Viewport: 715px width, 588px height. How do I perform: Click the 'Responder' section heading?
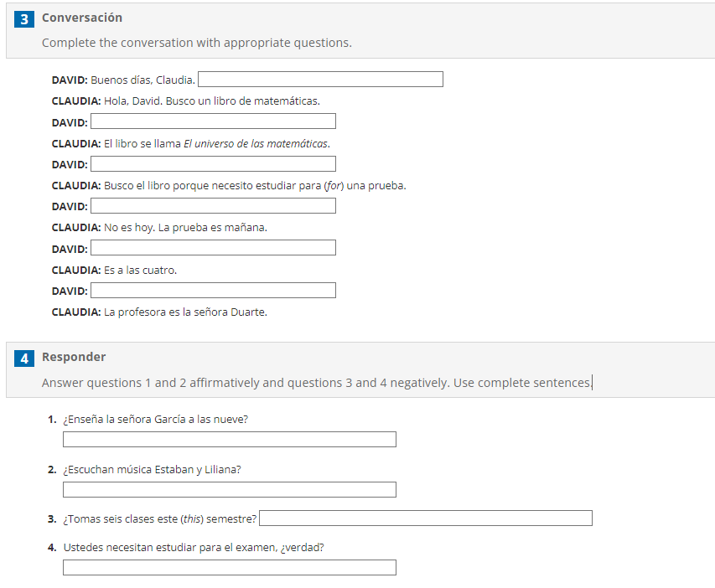74,357
